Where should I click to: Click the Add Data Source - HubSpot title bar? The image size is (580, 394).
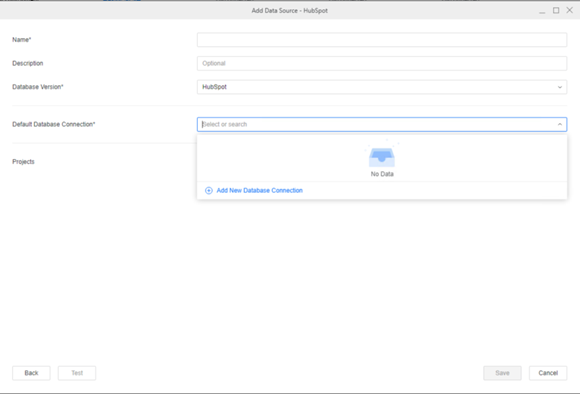290,10
